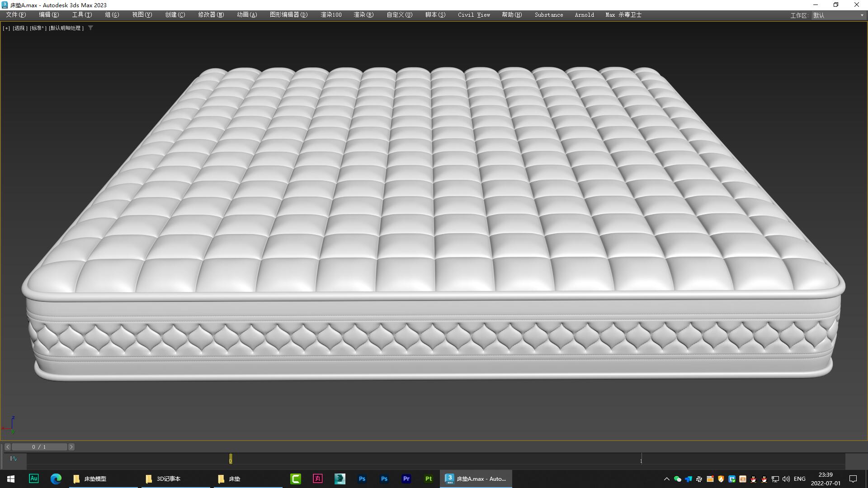Expand hidden icons chevron in the system tray
868x488 pixels.
pyautogui.click(x=667, y=479)
